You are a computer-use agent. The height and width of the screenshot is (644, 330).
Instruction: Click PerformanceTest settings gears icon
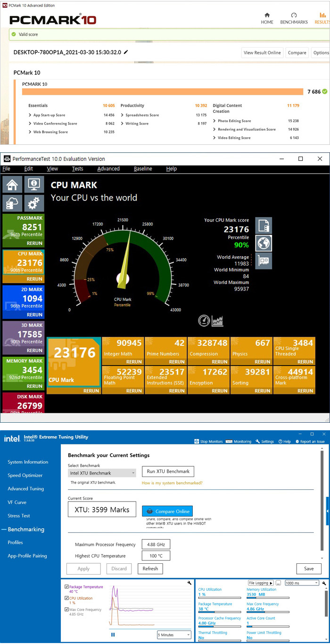(33, 204)
